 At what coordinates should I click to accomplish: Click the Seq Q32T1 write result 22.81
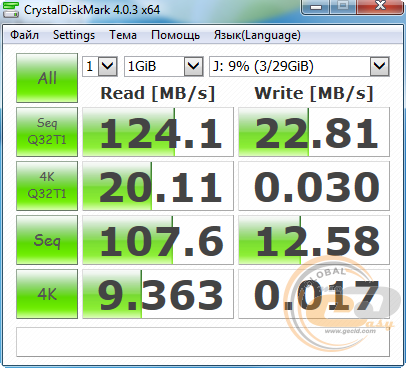(x=314, y=132)
